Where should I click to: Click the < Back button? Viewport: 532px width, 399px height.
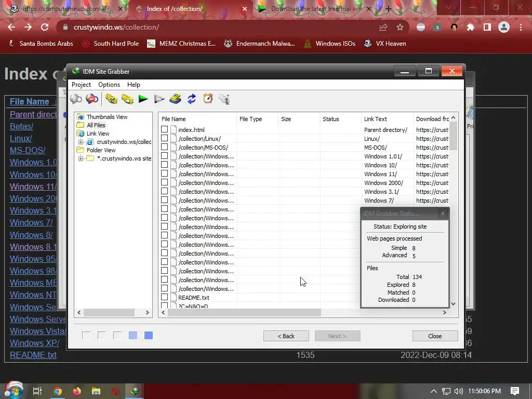click(x=286, y=336)
